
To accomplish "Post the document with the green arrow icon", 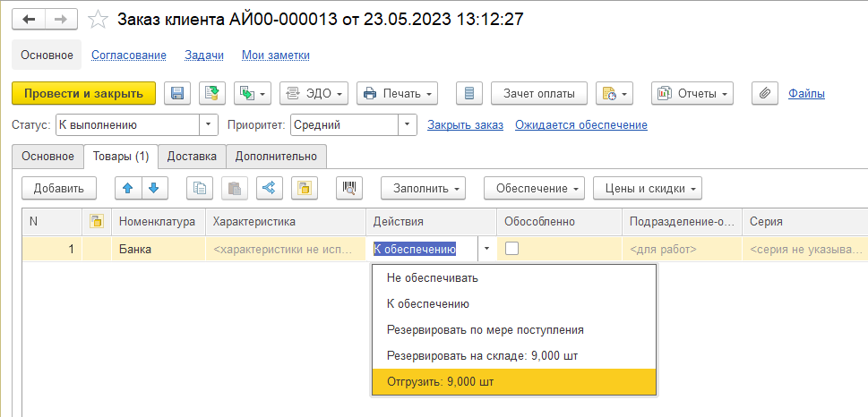I will pos(212,93).
